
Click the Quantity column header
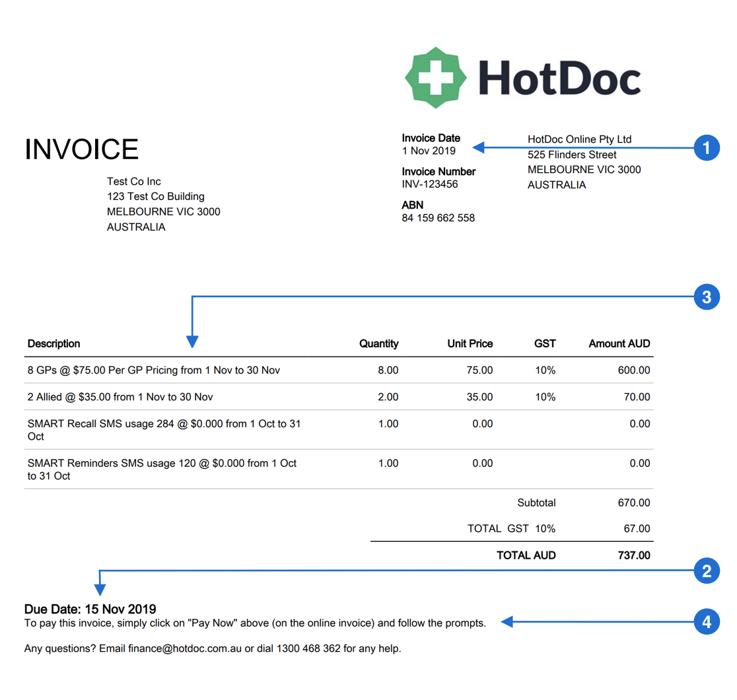(379, 343)
